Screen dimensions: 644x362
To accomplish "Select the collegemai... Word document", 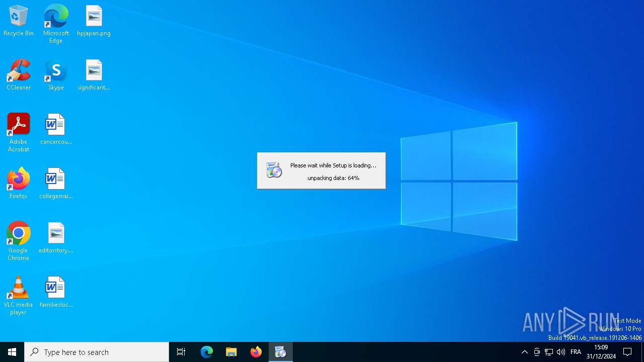I will coord(56,184).
